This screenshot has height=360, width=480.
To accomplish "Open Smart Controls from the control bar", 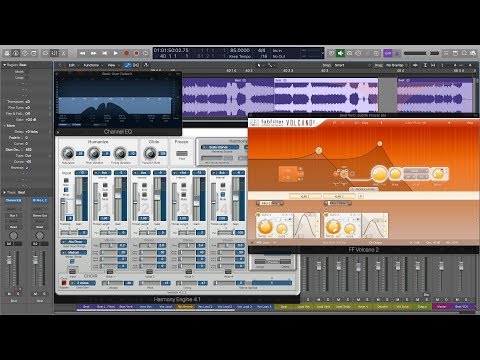I will click(45, 53).
